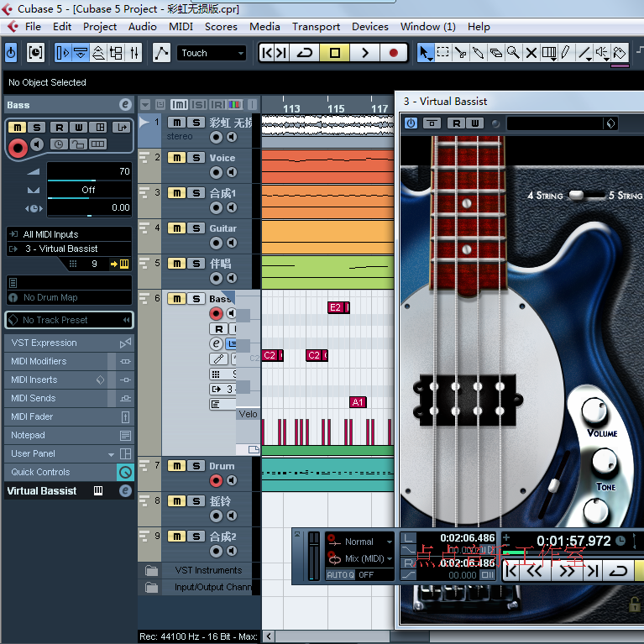
Task: Adjust the Virtual Bassist Tone knob
Action: [x=604, y=461]
